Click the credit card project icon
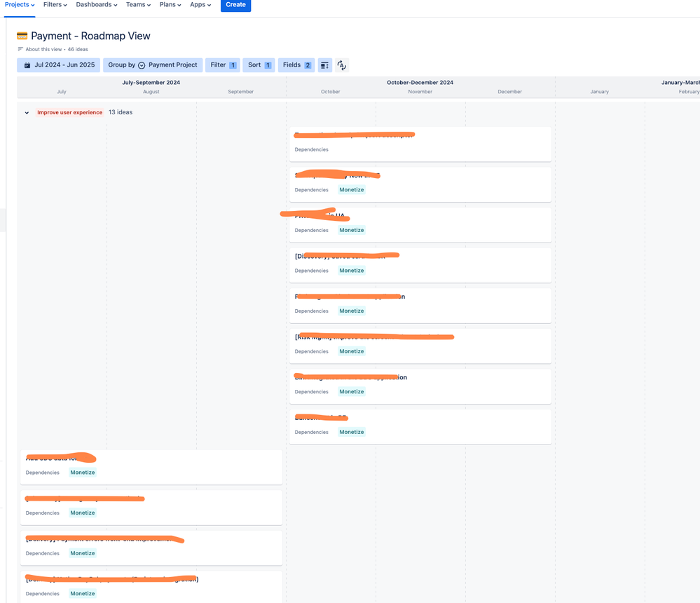Screen dimensions: 700x603 coord(22,36)
